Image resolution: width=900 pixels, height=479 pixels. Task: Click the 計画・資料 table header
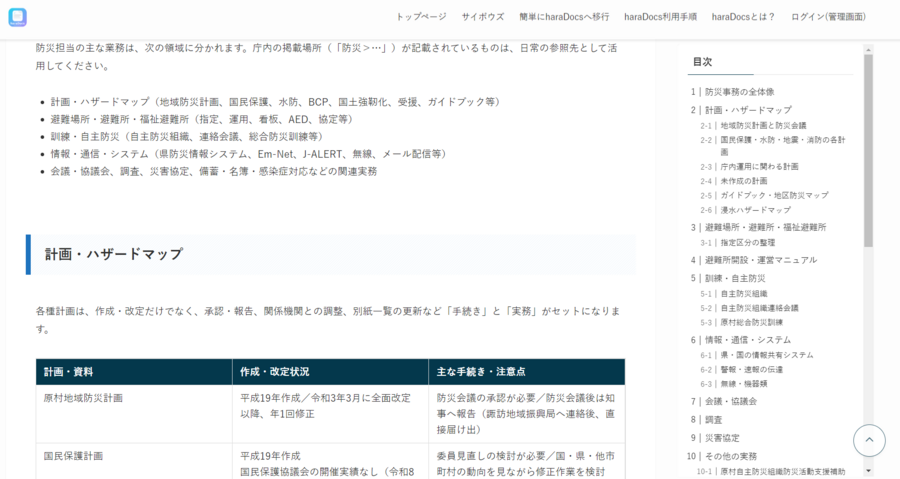pos(134,372)
